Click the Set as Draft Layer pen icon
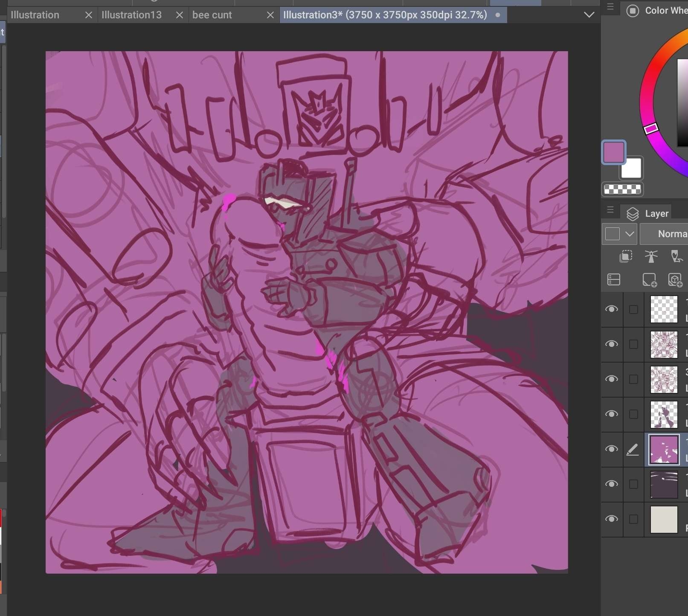This screenshot has height=616, width=688. coord(676,256)
